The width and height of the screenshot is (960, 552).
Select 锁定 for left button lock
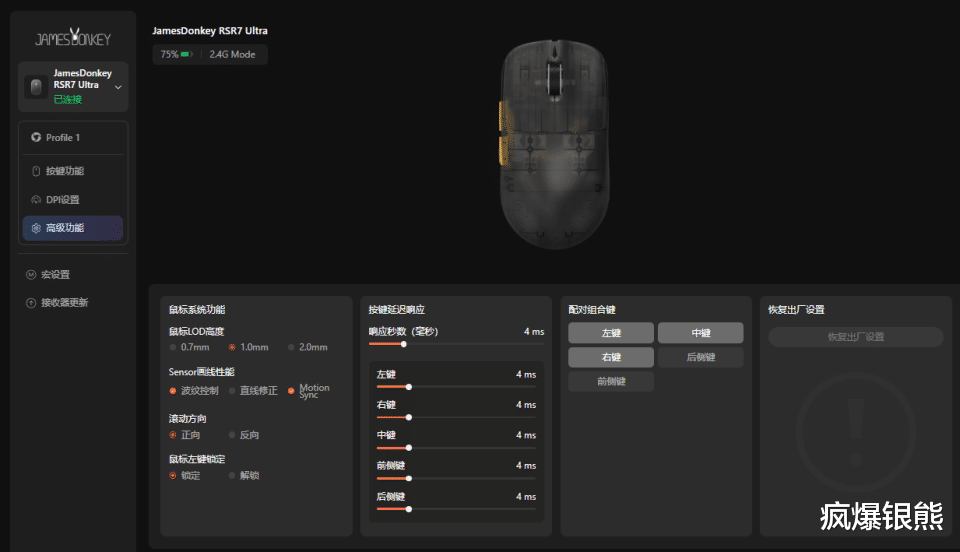[185, 476]
